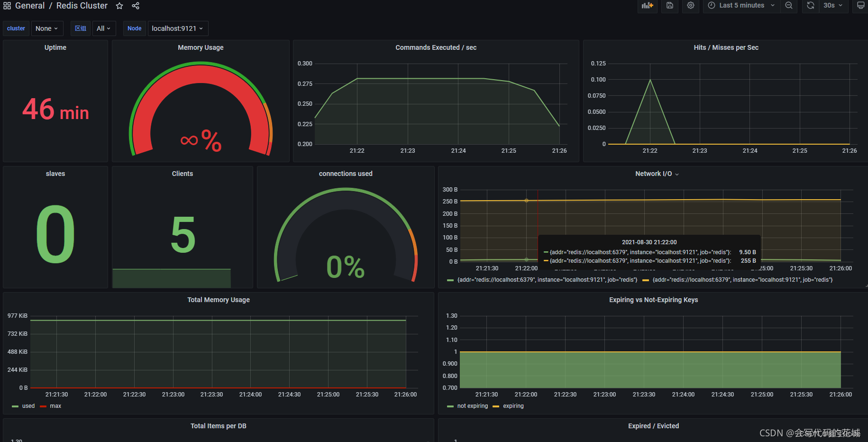
Task: Open dashboard settings gear
Action: tap(691, 6)
